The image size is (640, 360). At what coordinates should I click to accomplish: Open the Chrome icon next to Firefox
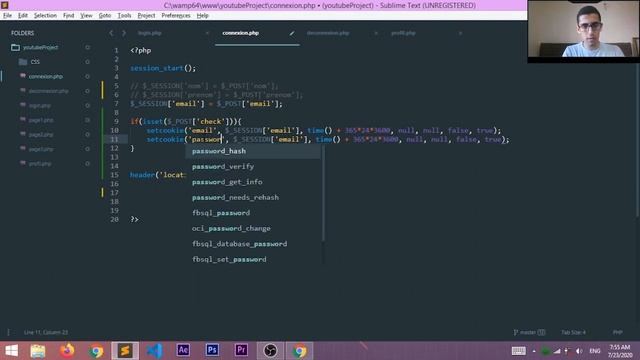coord(96,351)
